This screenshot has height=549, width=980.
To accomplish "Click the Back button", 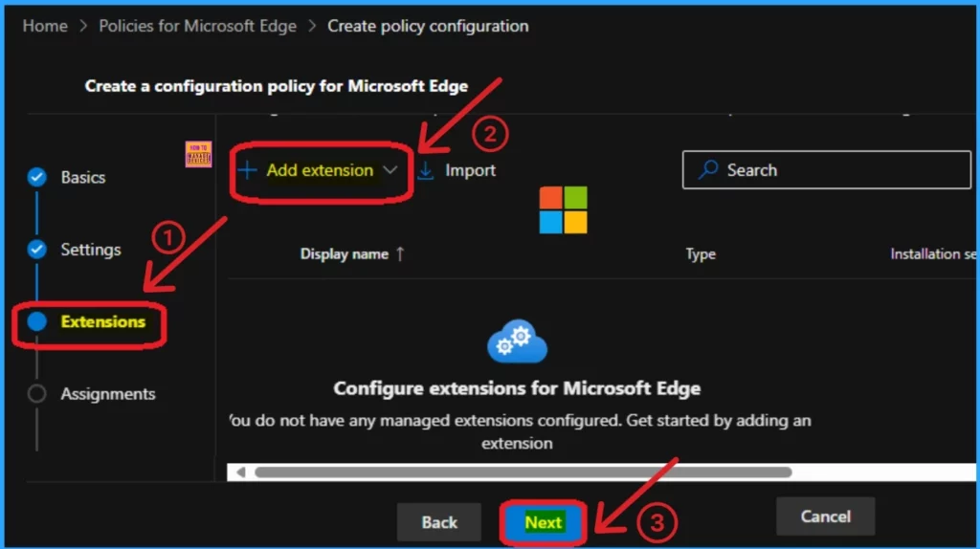I will [x=438, y=522].
